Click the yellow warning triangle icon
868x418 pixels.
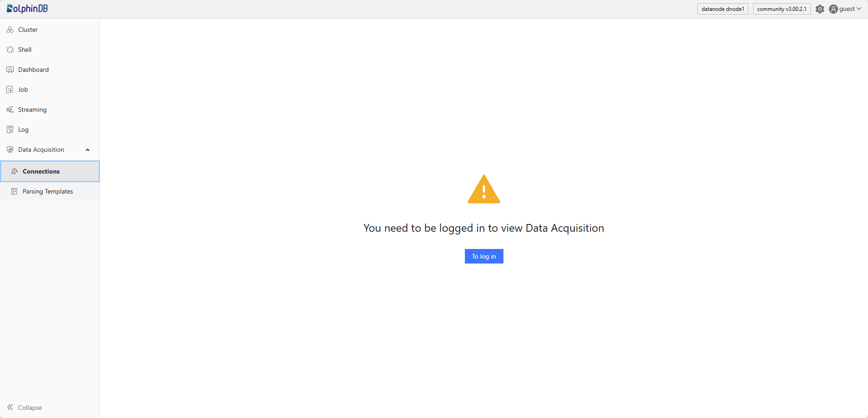[483, 190]
